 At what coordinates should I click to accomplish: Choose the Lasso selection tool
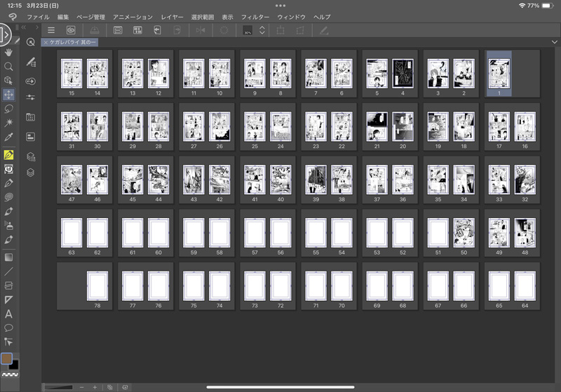tap(8, 109)
